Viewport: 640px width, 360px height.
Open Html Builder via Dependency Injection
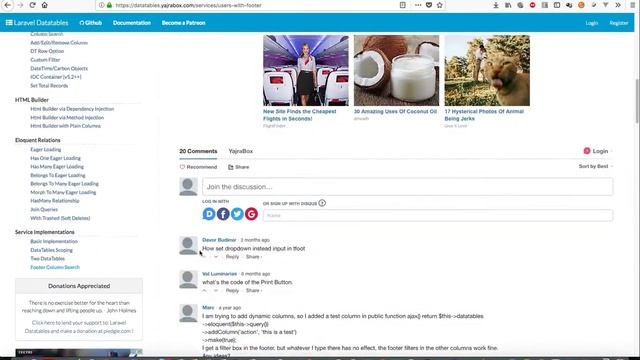72,109
